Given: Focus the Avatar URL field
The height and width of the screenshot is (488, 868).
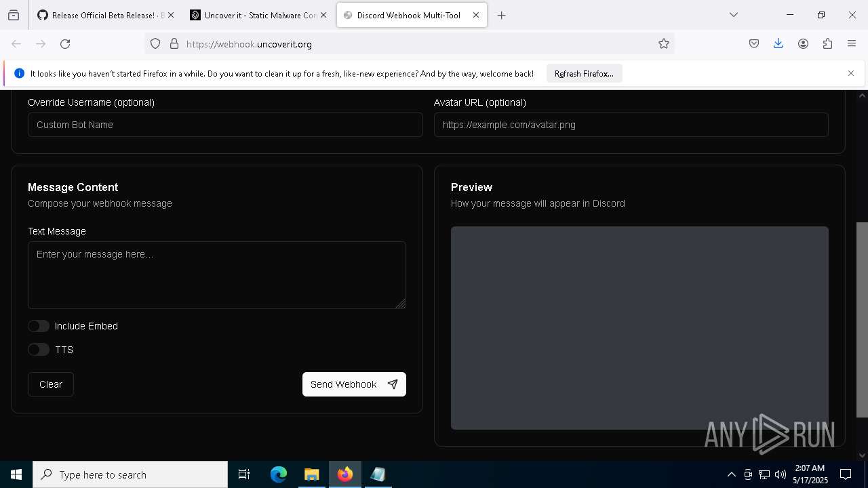Looking at the screenshot, I should click(x=631, y=125).
